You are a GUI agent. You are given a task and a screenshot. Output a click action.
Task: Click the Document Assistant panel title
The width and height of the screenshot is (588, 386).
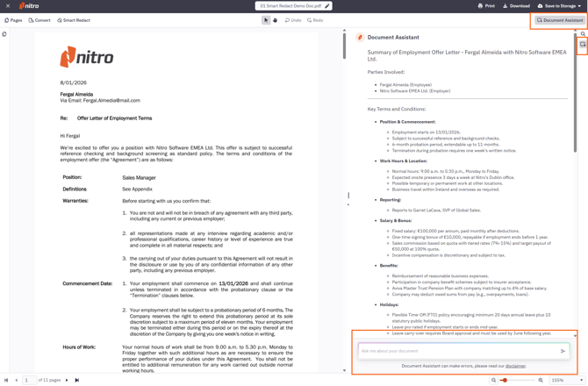click(x=393, y=37)
